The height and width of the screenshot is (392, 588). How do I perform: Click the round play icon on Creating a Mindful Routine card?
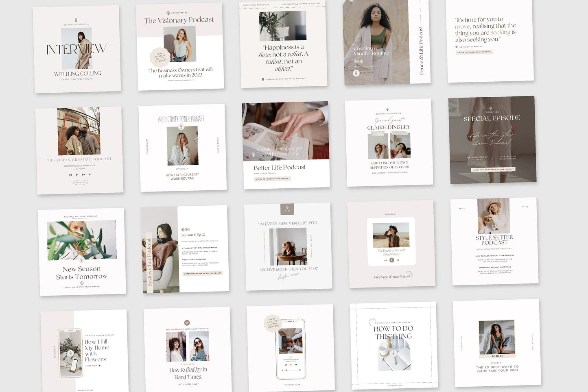pos(356,73)
